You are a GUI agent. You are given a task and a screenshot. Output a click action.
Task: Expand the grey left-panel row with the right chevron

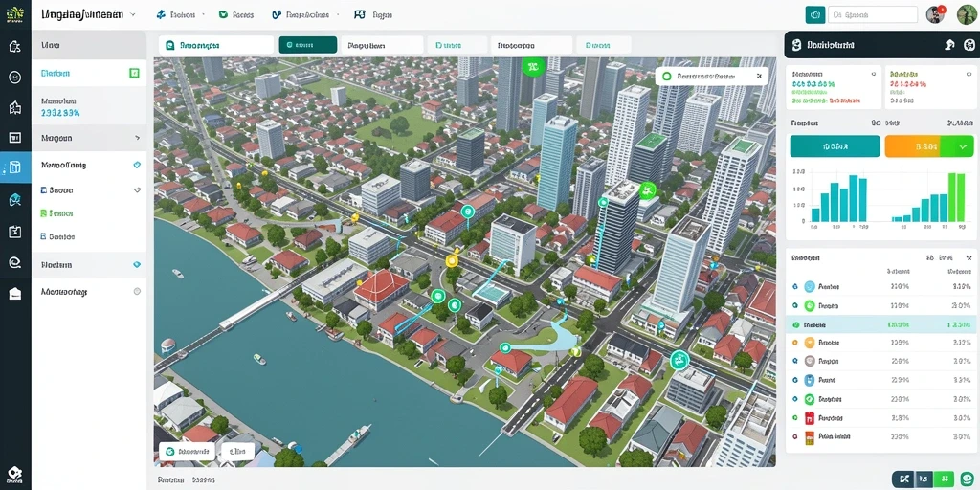pyautogui.click(x=89, y=138)
